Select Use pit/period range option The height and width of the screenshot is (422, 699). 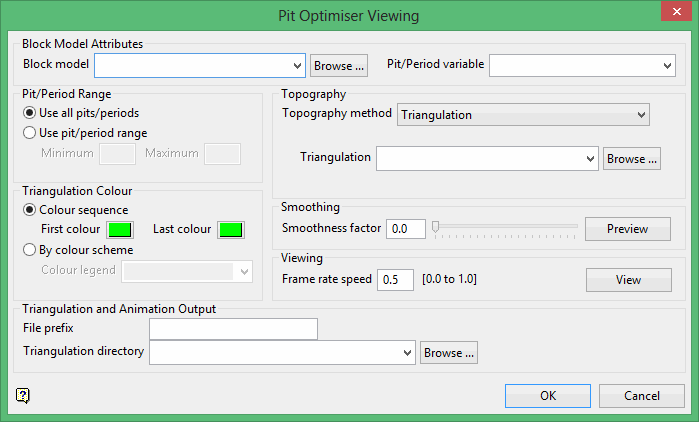point(29,133)
